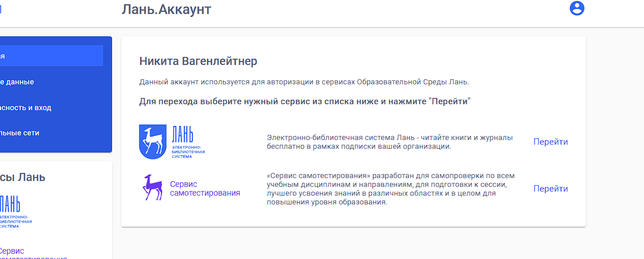The height and width of the screenshot is (259, 644).
Task: Click 'Сервис самотестирования' purple title text
Action: click(205, 189)
